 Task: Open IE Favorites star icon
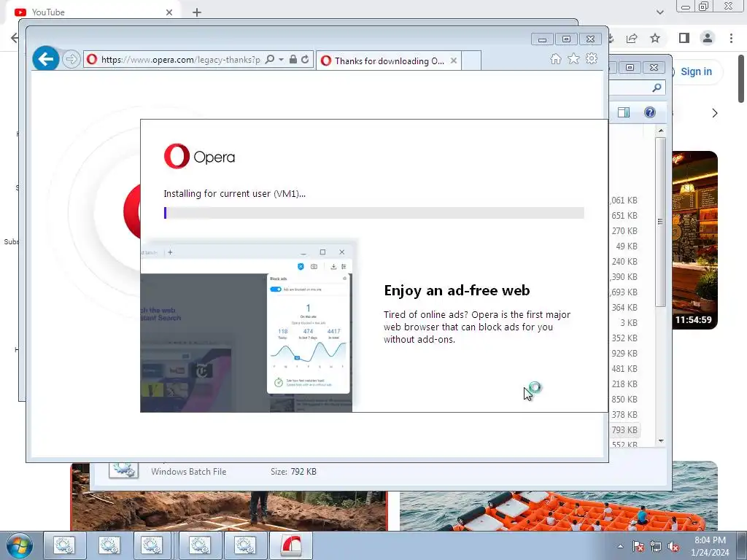tap(573, 58)
